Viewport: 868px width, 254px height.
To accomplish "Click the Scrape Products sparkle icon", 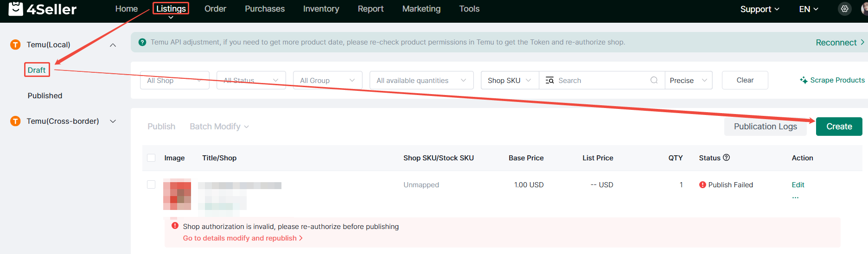I will pos(804,80).
